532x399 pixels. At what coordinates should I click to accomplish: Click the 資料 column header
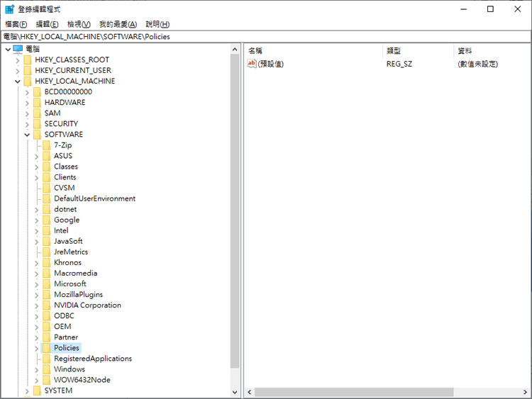click(492, 51)
